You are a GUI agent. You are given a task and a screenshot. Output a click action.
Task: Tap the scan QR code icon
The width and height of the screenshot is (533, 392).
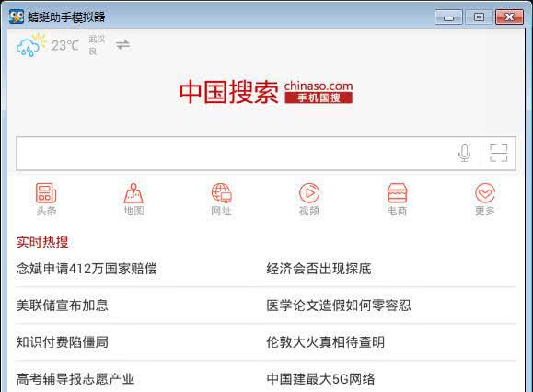(x=499, y=153)
